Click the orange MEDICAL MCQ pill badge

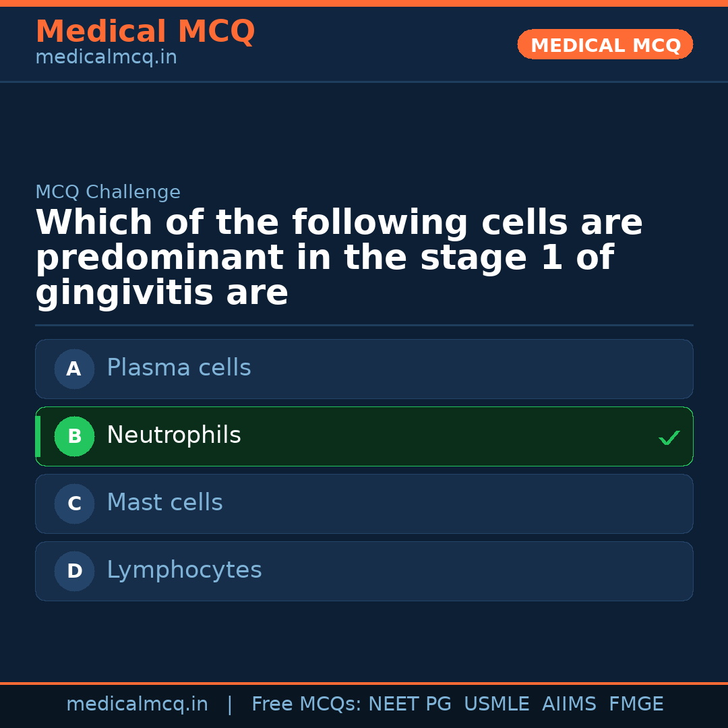click(x=605, y=44)
